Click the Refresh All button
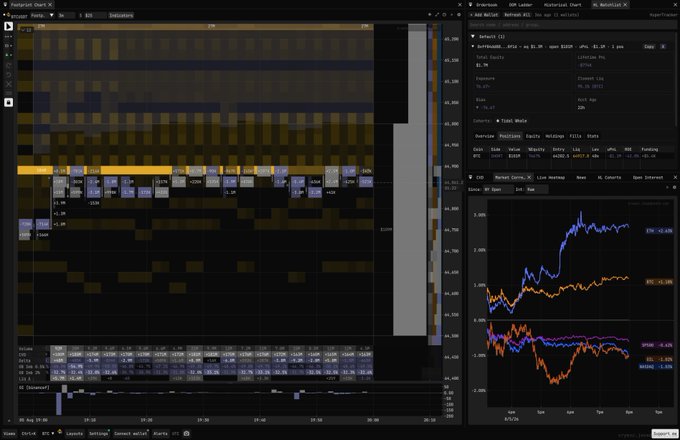The width and height of the screenshot is (680, 440). point(517,15)
